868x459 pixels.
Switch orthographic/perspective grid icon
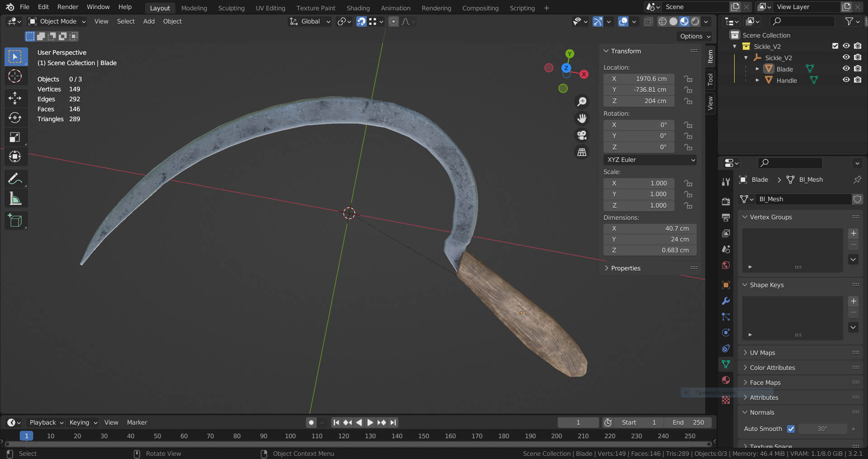click(582, 152)
